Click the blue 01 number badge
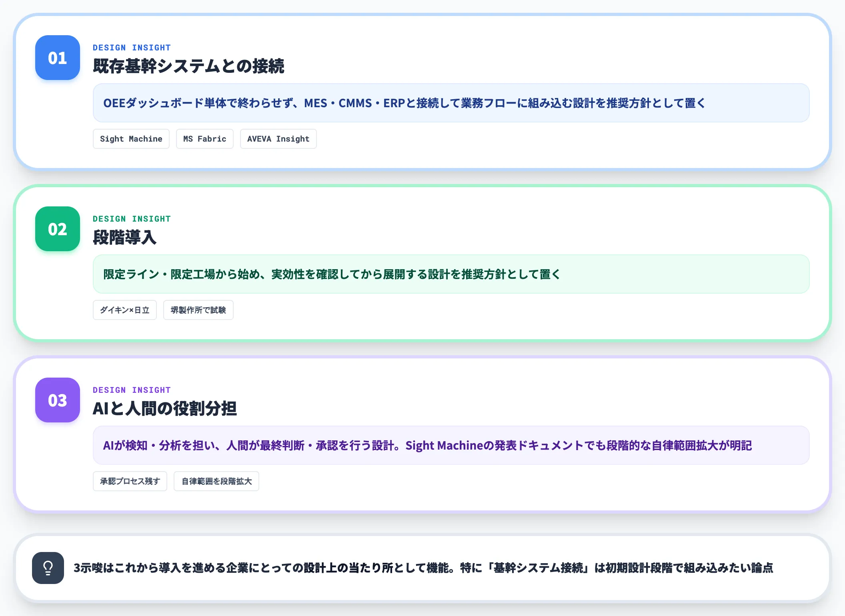This screenshot has height=616, width=845. pyautogui.click(x=58, y=58)
